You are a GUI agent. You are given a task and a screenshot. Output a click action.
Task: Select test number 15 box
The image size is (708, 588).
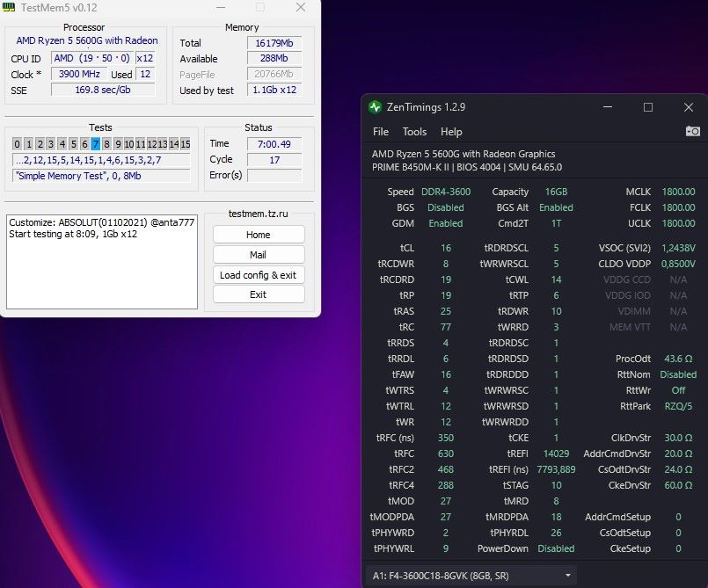pyautogui.click(x=185, y=144)
